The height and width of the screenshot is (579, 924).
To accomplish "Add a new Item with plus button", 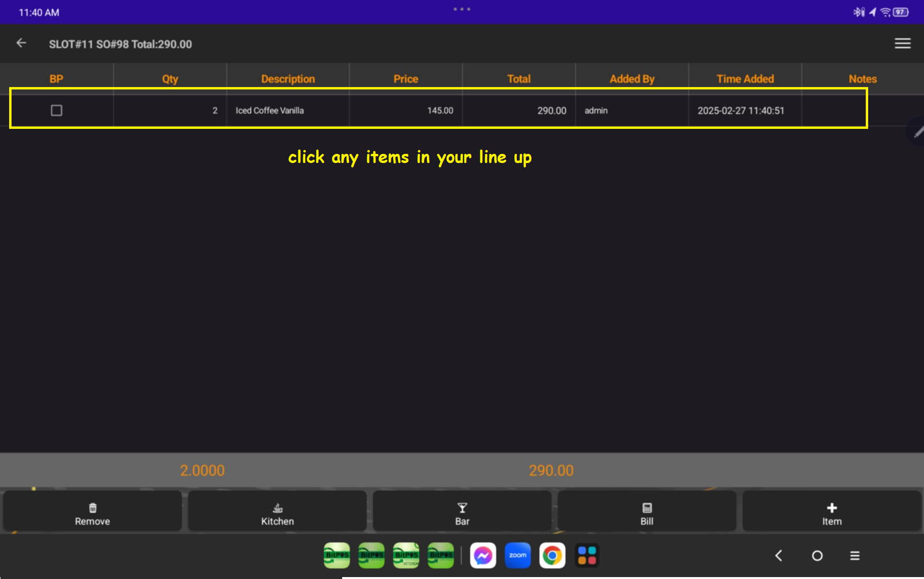I will pos(832,513).
